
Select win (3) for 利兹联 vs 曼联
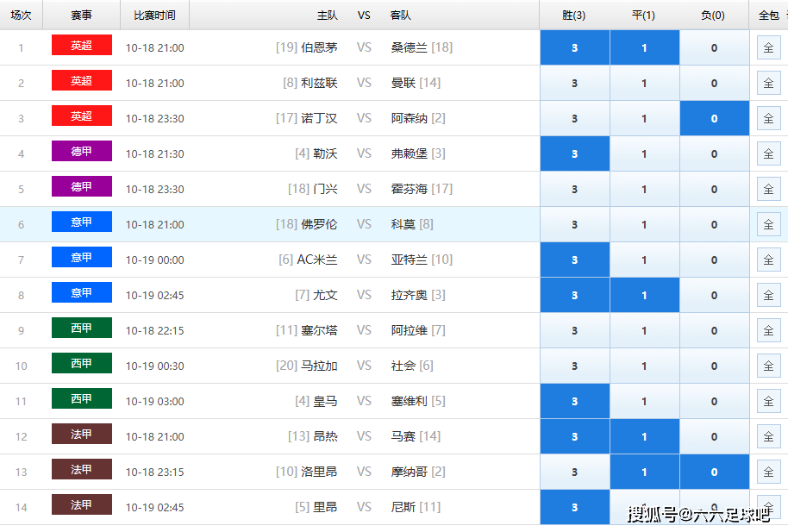tap(575, 83)
